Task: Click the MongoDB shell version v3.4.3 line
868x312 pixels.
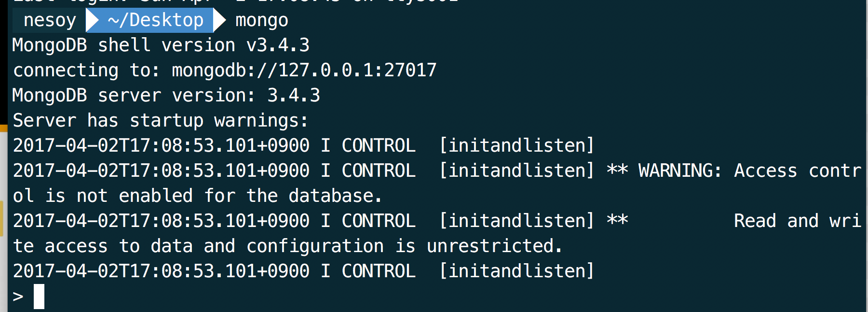Action: (161, 45)
